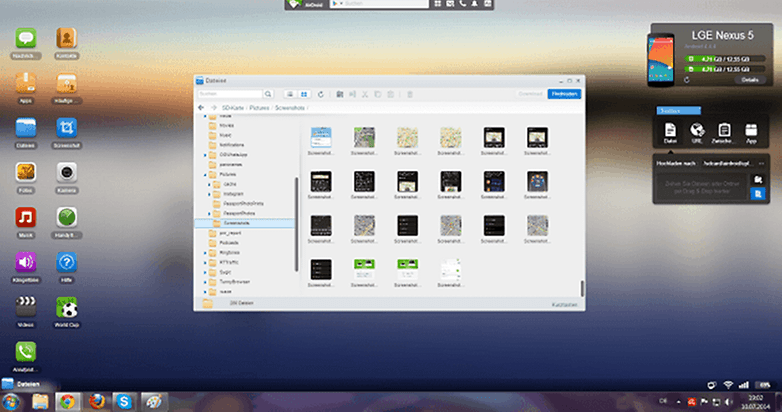782x412 pixels.
Task: Click the copy icon in Dateien toolbar
Action: 378,94
